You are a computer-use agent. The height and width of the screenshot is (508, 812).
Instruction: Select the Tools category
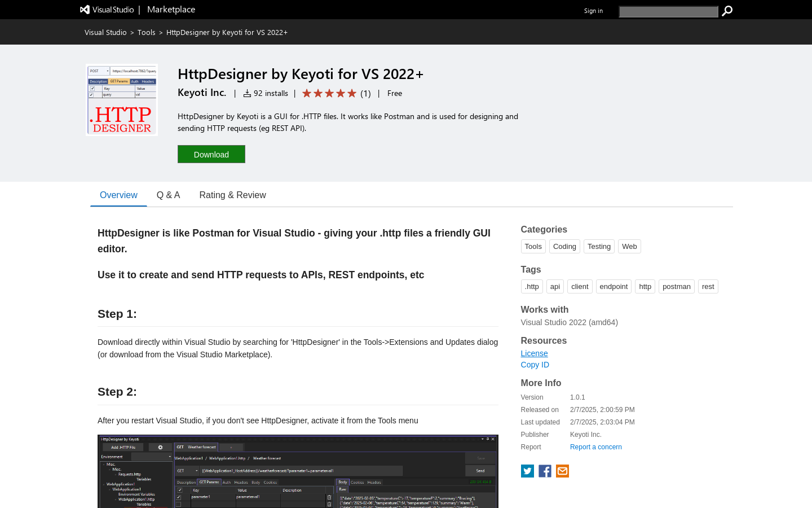533,247
